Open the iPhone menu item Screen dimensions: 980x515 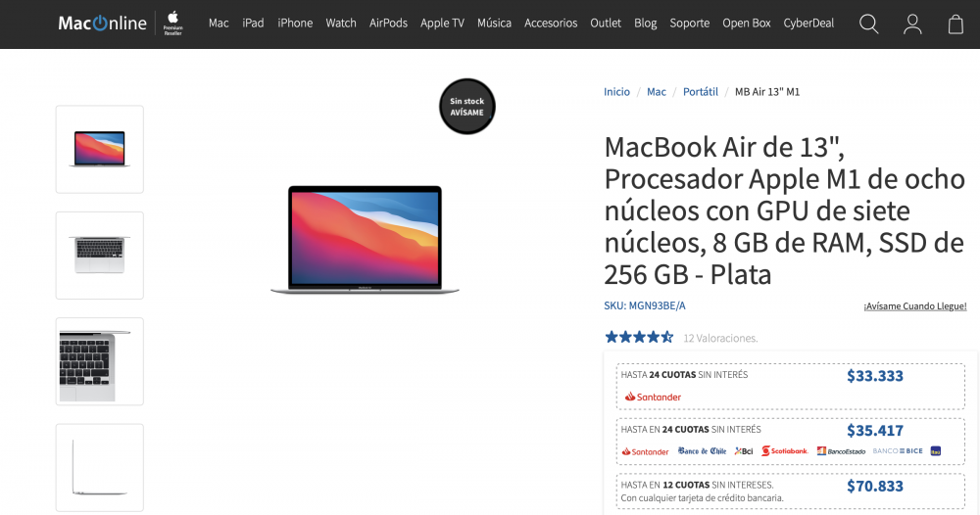(x=295, y=23)
